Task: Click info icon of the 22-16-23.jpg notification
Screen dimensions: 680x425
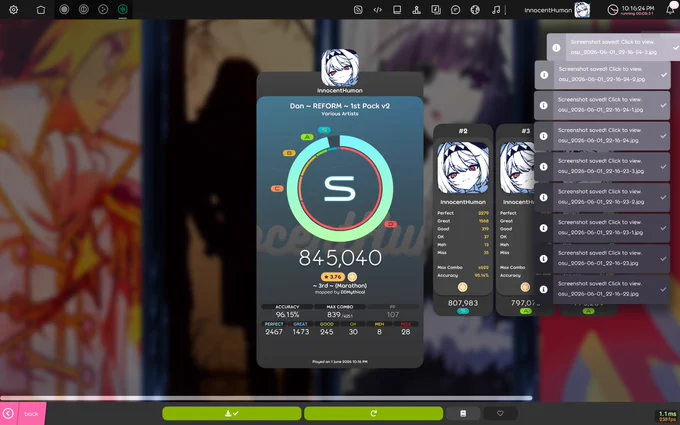Action: 543,259
